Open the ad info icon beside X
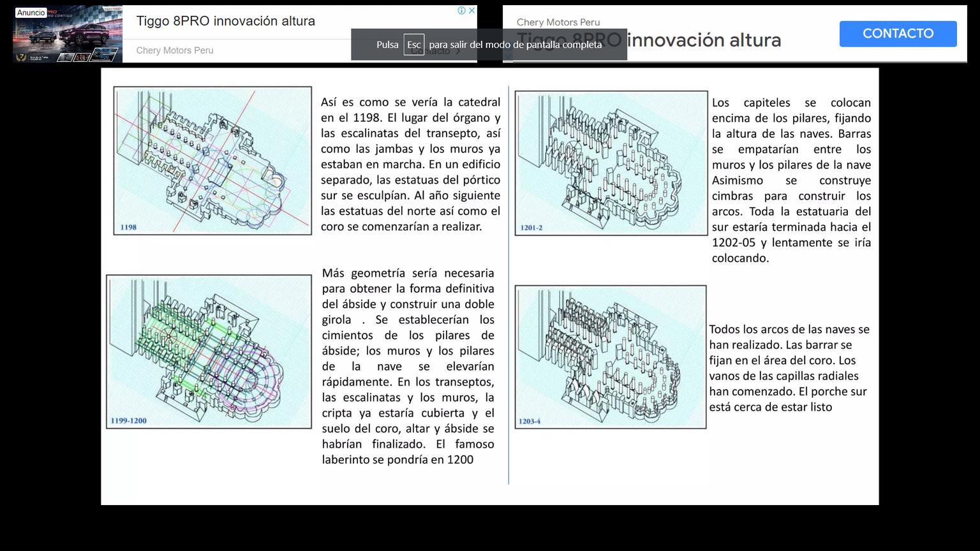 point(461,11)
